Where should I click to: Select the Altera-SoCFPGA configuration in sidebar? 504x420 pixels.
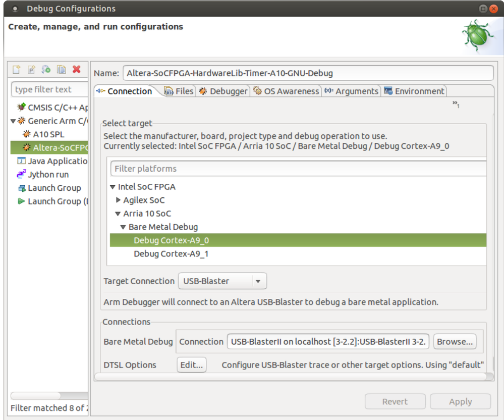point(49,147)
